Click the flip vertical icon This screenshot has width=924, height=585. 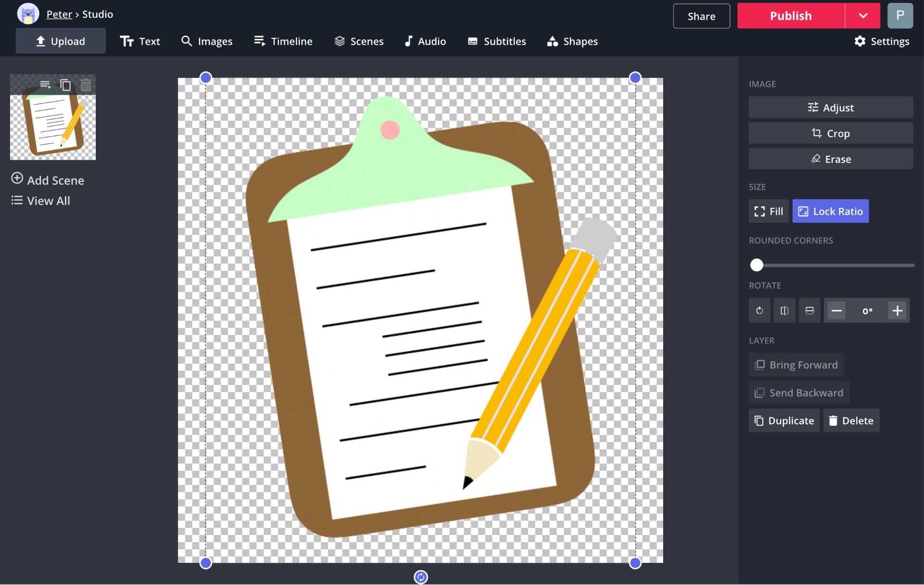(809, 310)
